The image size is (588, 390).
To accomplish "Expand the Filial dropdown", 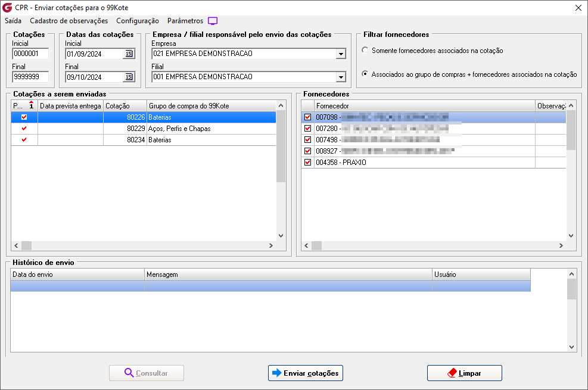I will pos(341,77).
